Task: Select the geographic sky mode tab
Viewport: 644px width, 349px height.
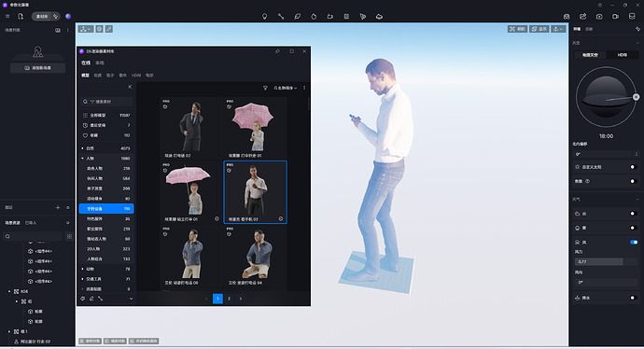Action: pos(590,55)
